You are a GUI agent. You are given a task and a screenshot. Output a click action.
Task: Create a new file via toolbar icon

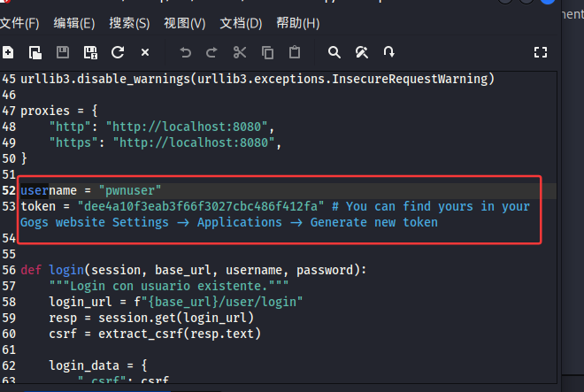(x=8, y=52)
